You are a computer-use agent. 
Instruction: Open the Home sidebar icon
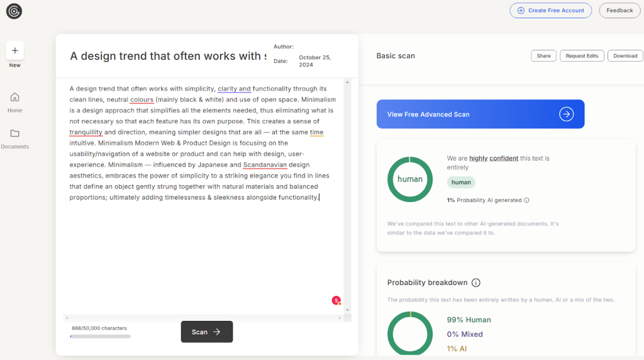coord(15,98)
